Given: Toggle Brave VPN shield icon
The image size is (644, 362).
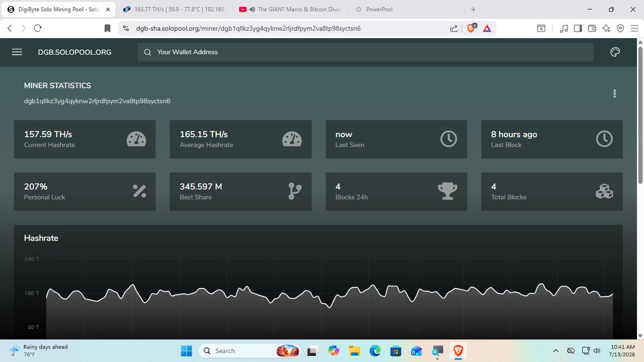Looking at the screenshot, I should pyautogui.click(x=620, y=28).
